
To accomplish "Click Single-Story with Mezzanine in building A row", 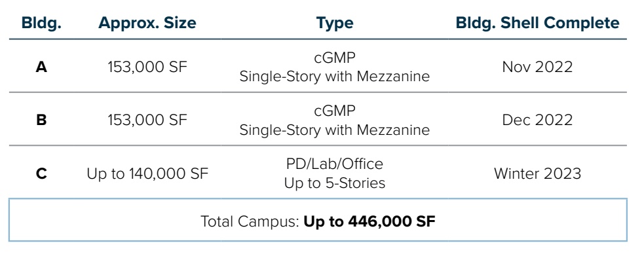I will [x=334, y=77].
